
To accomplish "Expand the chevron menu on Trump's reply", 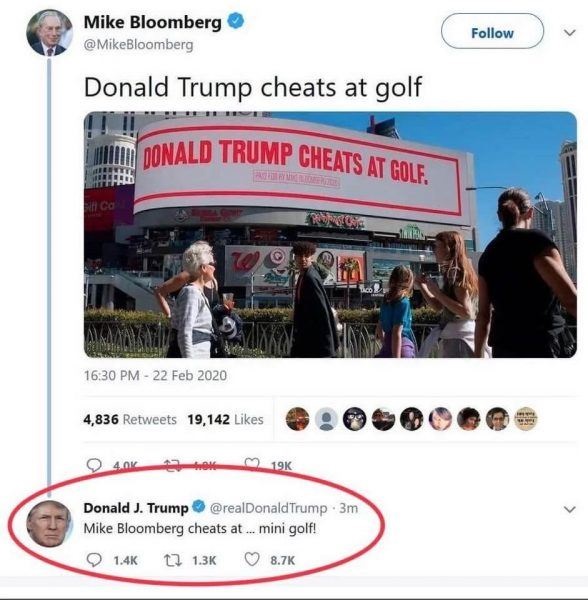I will [570, 509].
